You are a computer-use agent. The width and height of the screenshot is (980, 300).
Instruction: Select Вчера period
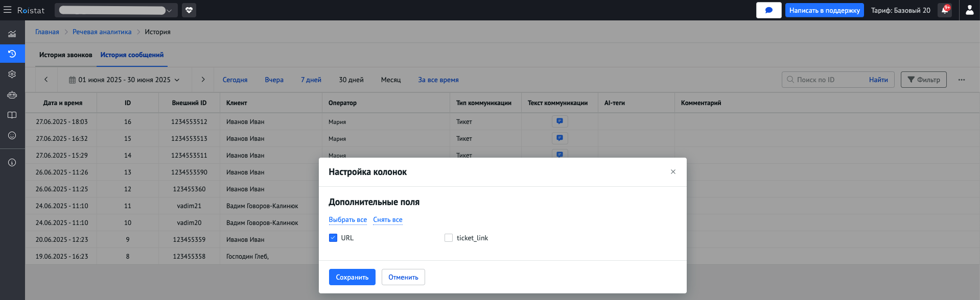point(274,80)
